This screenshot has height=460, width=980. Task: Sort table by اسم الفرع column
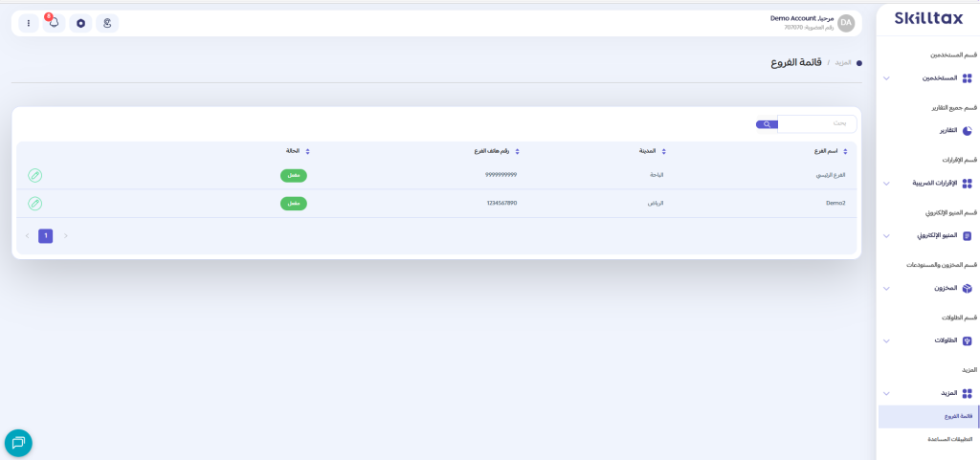click(x=826, y=151)
